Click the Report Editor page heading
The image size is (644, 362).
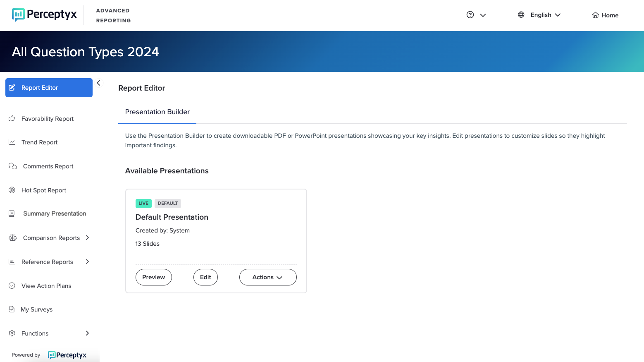coord(142,88)
